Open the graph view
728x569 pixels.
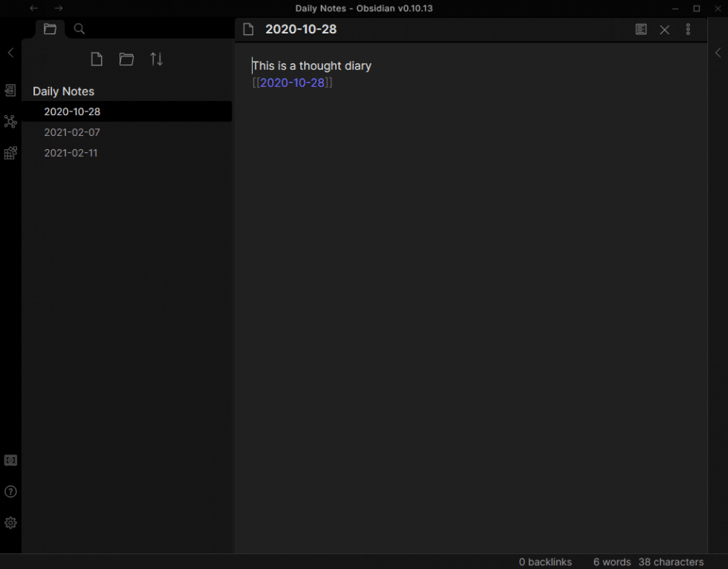pos(10,121)
